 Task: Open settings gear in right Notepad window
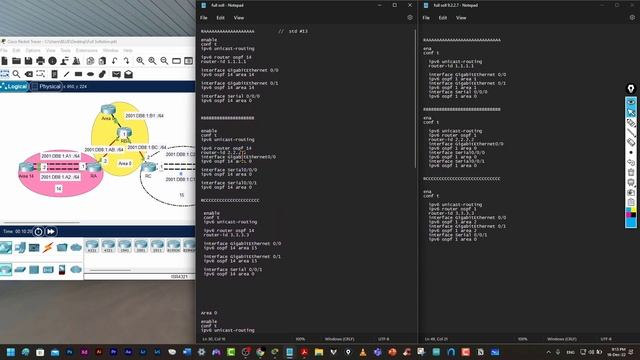pyautogui.click(x=632, y=18)
